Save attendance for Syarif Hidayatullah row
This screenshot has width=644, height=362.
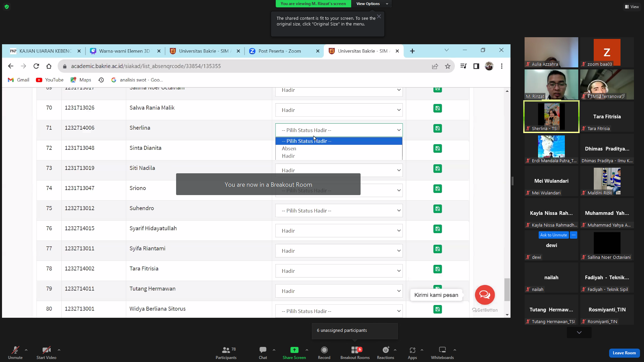[x=437, y=229]
